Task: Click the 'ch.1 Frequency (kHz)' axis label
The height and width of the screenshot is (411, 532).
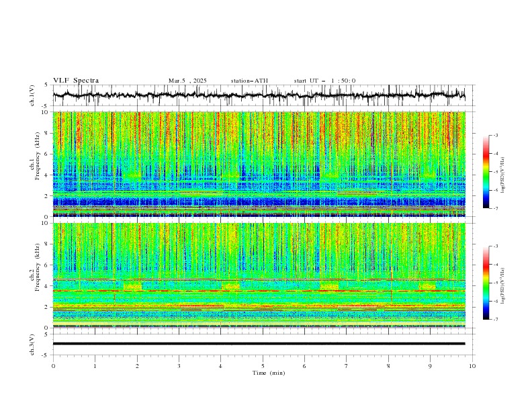Action: (x=35, y=155)
